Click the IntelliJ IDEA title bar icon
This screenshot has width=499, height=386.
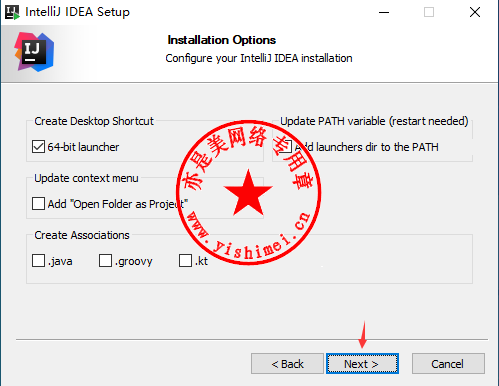click(12, 12)
